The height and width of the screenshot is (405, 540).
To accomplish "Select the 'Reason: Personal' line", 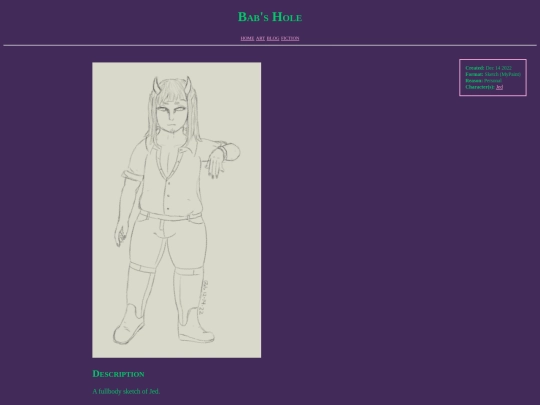I will tap(484, 81).
